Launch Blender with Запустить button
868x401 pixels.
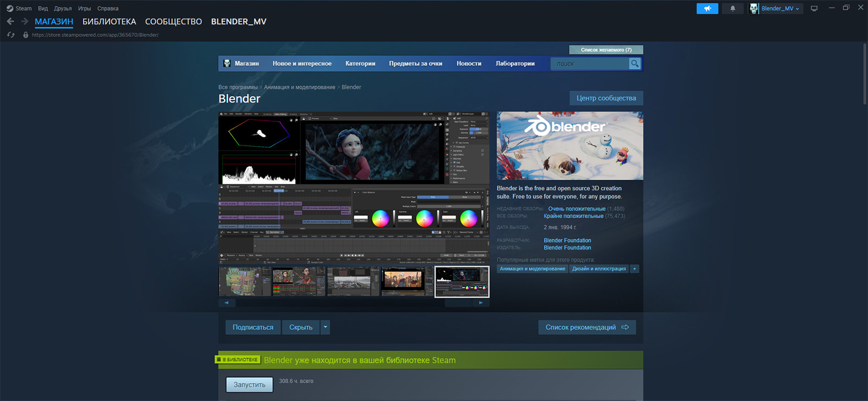250,385
